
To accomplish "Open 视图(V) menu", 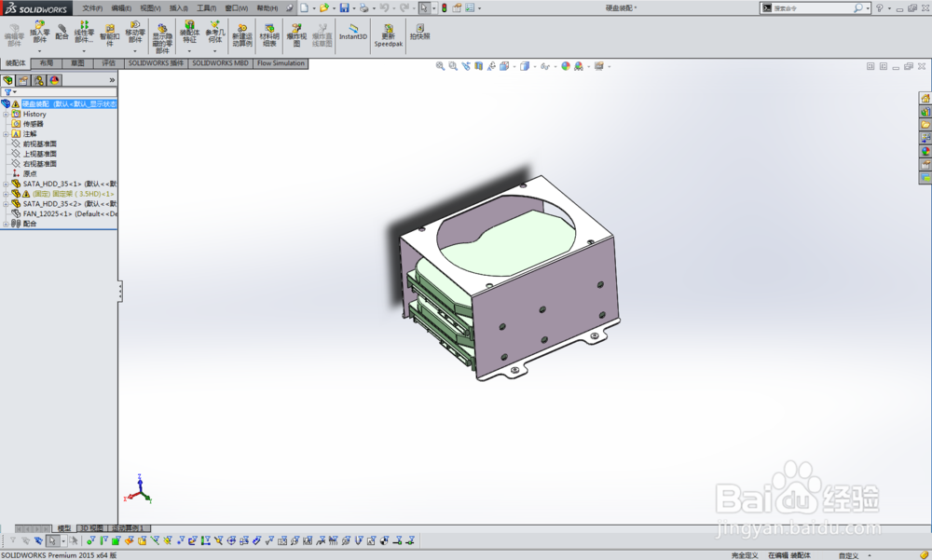I will tap(150, 8).
